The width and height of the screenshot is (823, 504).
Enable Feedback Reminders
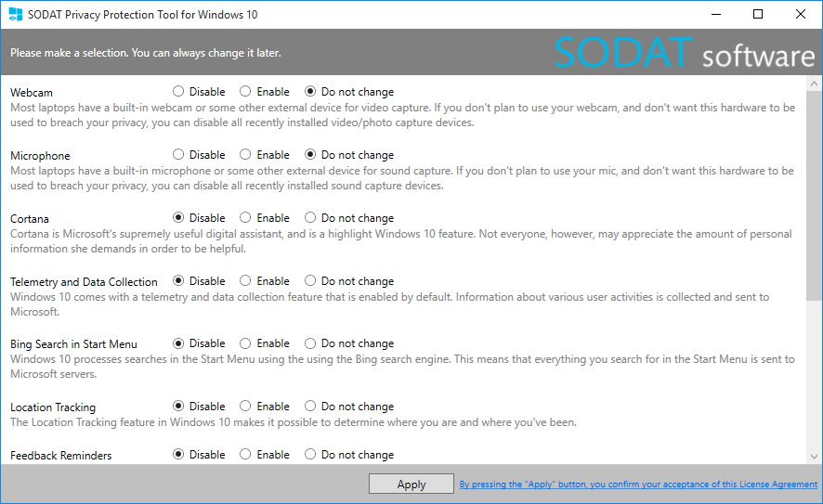coord(265,455)
